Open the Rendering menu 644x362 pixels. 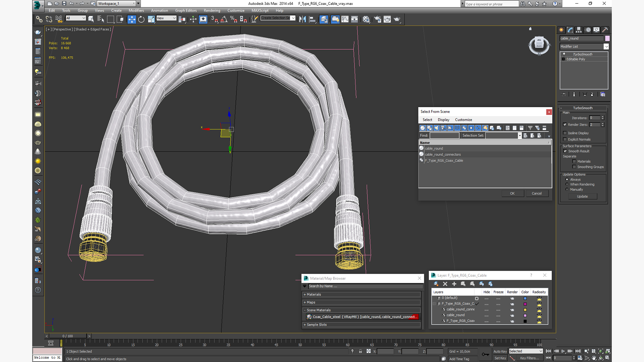212,10
